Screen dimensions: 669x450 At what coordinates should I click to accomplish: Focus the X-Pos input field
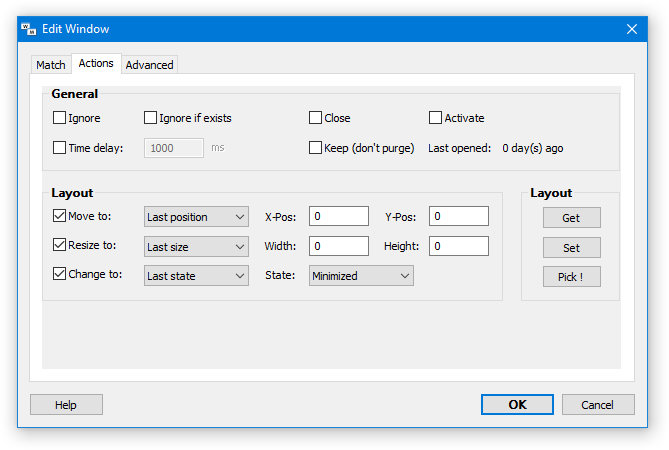tap(339, 216)
